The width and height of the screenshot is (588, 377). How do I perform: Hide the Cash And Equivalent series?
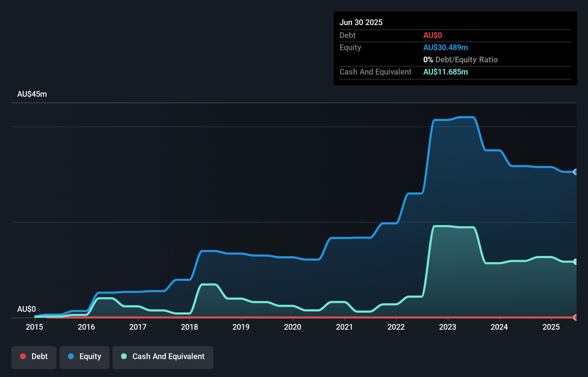point(163,357)
